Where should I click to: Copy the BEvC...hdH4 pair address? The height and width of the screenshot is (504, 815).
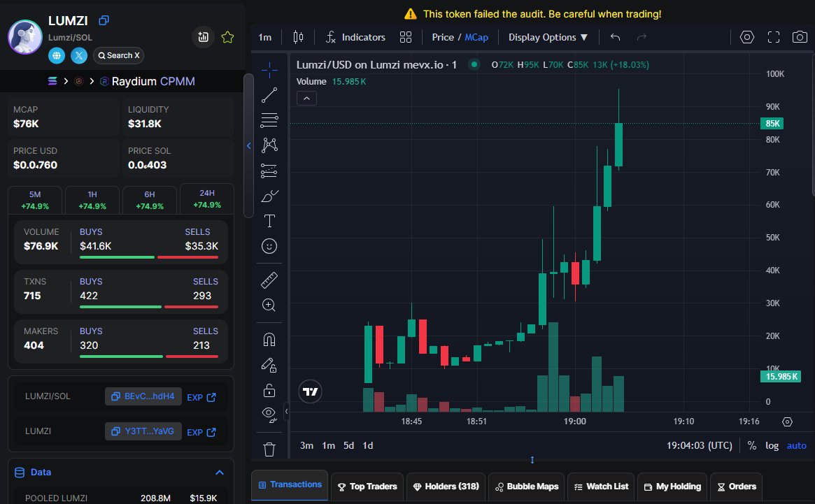tap(143, 396)
